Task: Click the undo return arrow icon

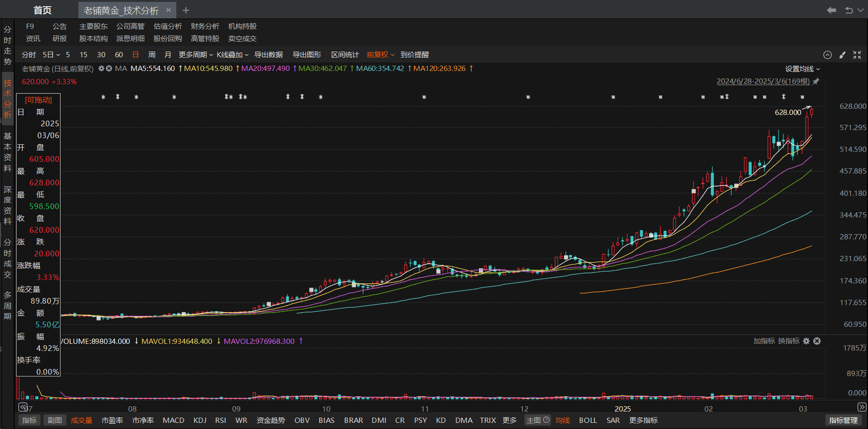Action: point(849,10)
